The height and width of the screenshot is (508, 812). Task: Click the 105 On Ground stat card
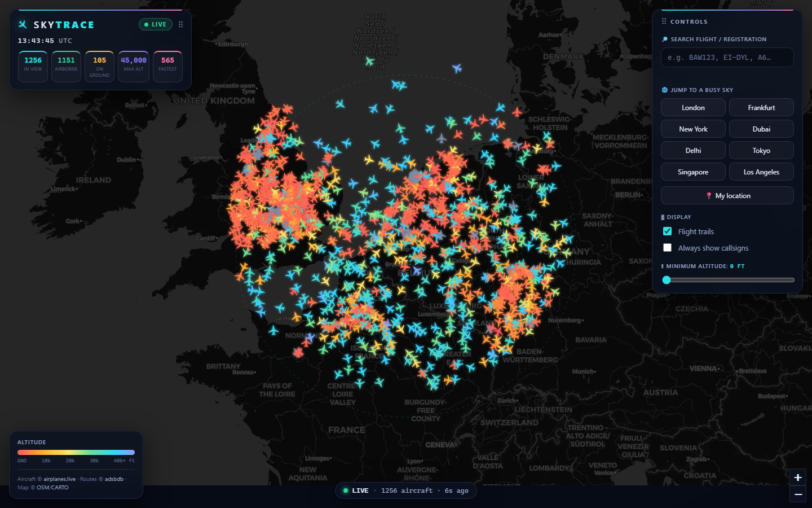coord(100,67)
